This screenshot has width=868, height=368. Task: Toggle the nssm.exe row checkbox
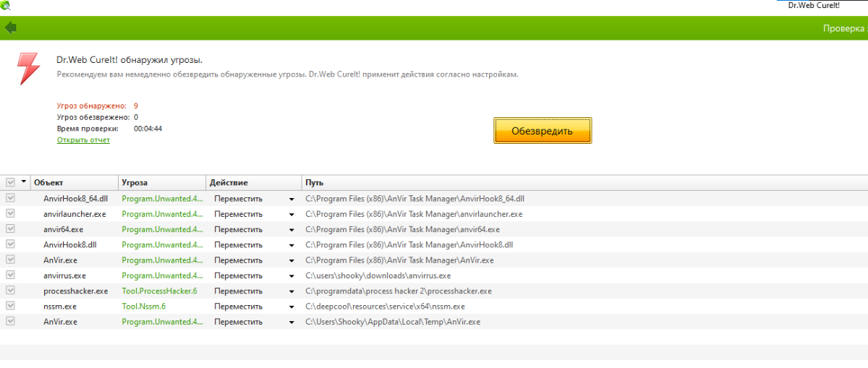10,306
